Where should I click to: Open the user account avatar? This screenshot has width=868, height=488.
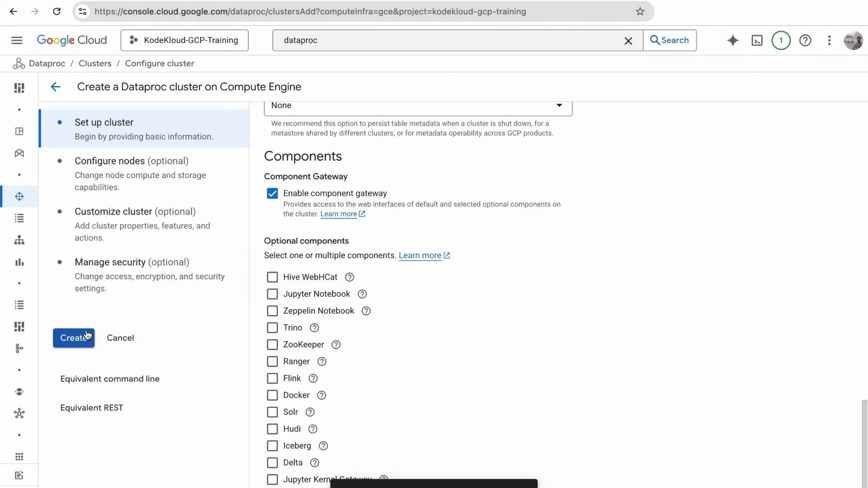[x=853, y=40]
